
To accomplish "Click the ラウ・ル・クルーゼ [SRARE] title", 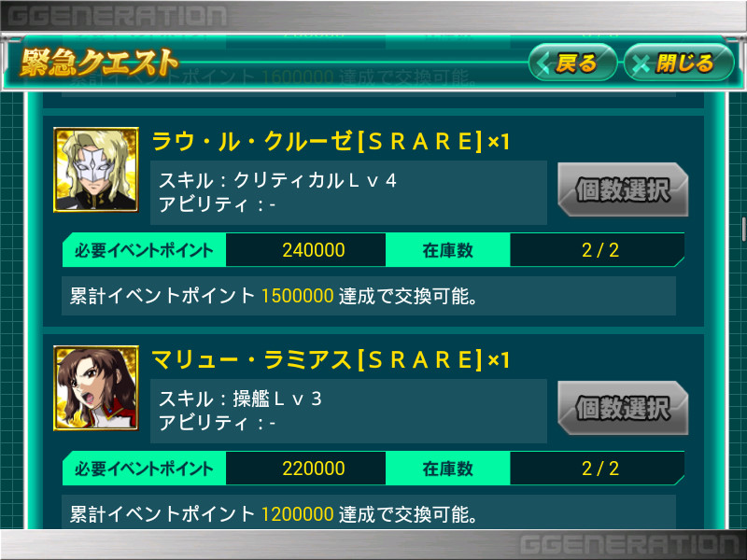I will pos(331,141).
